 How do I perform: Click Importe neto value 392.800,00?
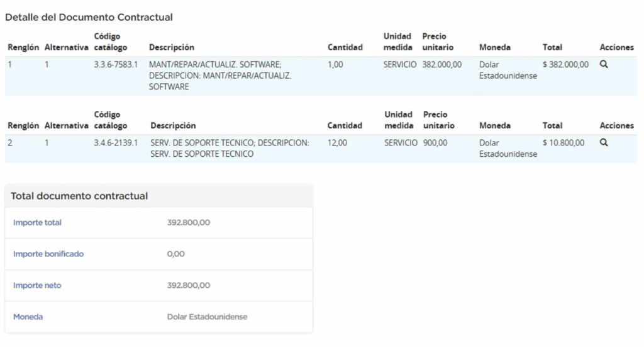point(189,285)
